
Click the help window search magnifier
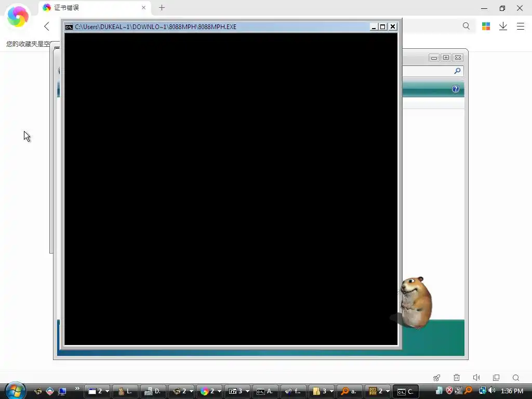coord(457,71)
